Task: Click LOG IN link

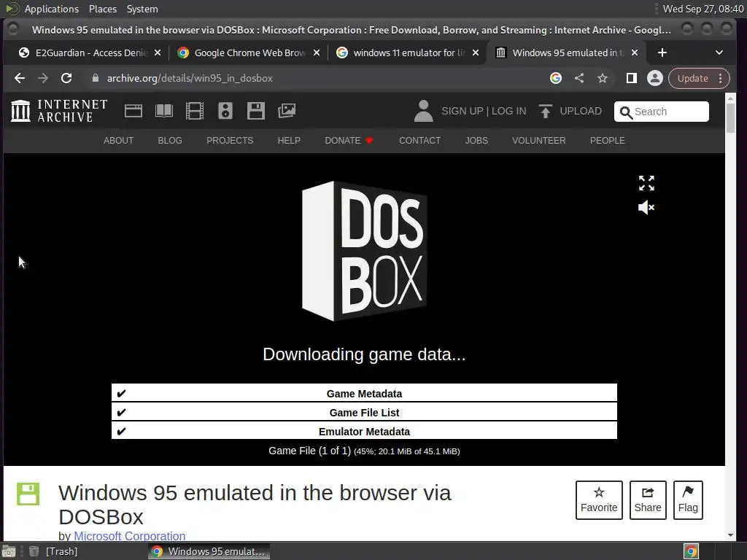Action: [x=508, y=111]
